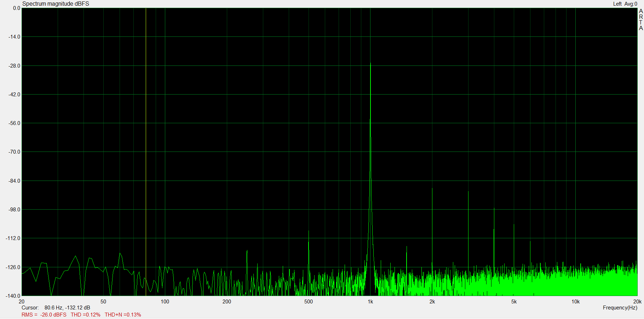Click the '-126.0' level axis label
Viewport: 644px width, 319px height.
tap(13, 267)
